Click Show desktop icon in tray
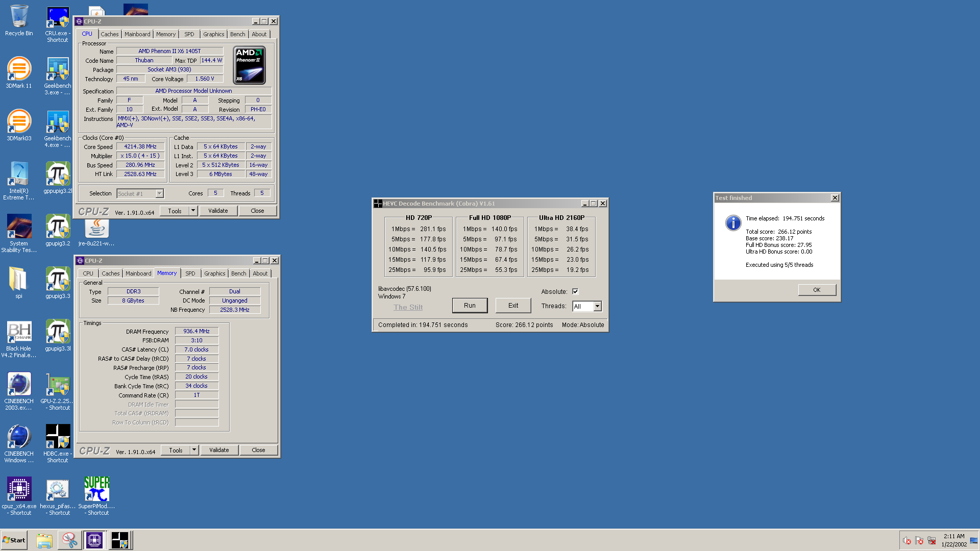Viewport: 980px width, 551px height. [x=974, y=541]
